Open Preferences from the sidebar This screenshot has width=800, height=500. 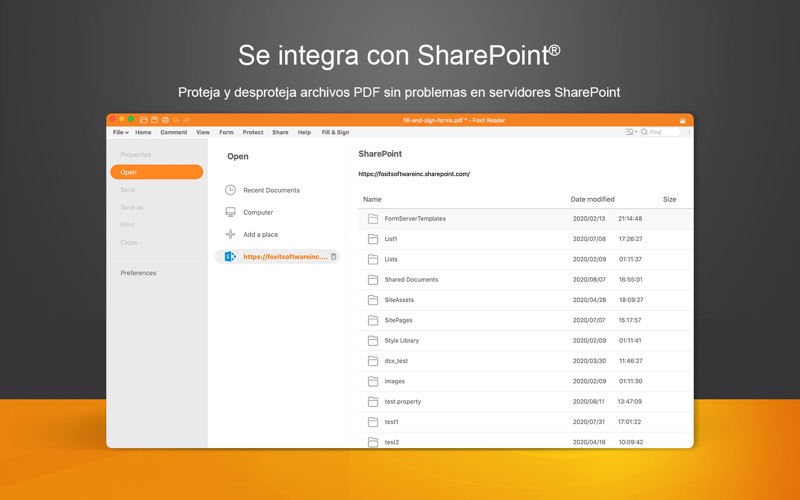pos(138,273)
